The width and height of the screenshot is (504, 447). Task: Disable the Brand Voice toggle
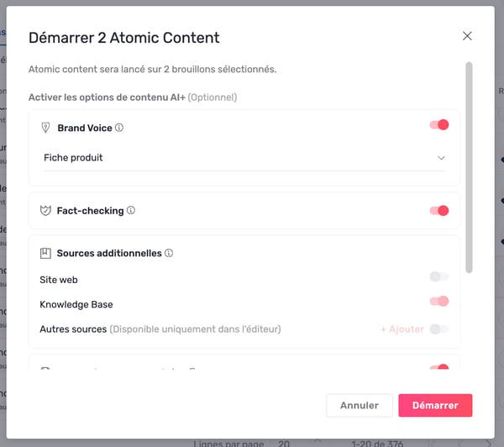(438, 125)
